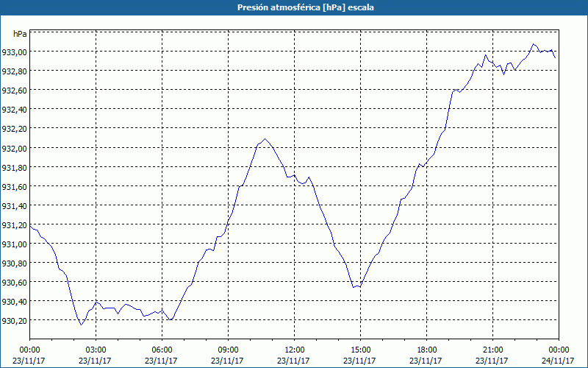
Task: Click the 15:00 time label
Action: click(x=360, y=350)
